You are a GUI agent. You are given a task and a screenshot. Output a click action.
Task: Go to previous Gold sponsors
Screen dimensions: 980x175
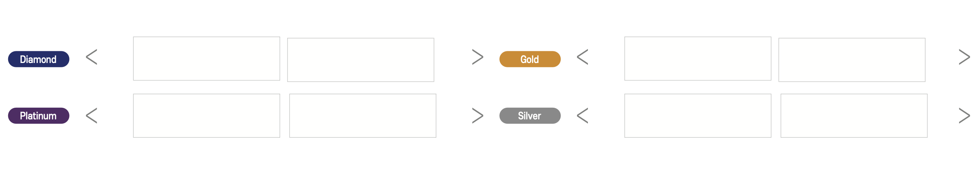point(582,57)
